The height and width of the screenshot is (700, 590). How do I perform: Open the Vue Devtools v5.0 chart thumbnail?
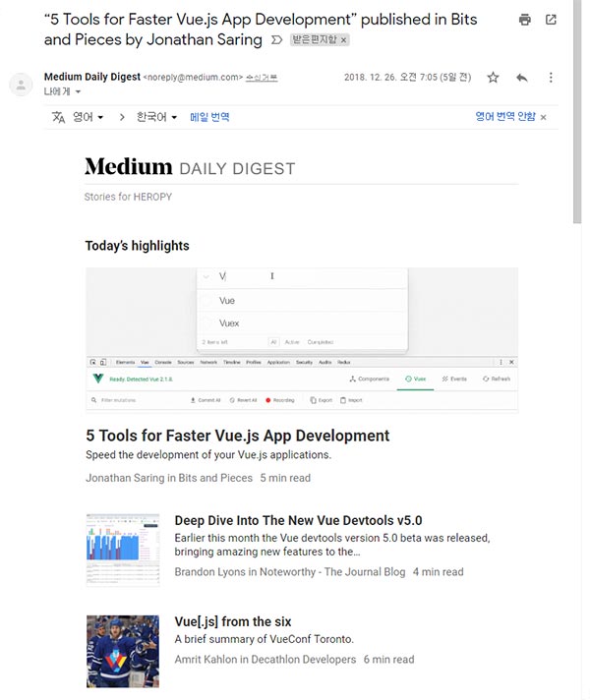tap(123, 550)
